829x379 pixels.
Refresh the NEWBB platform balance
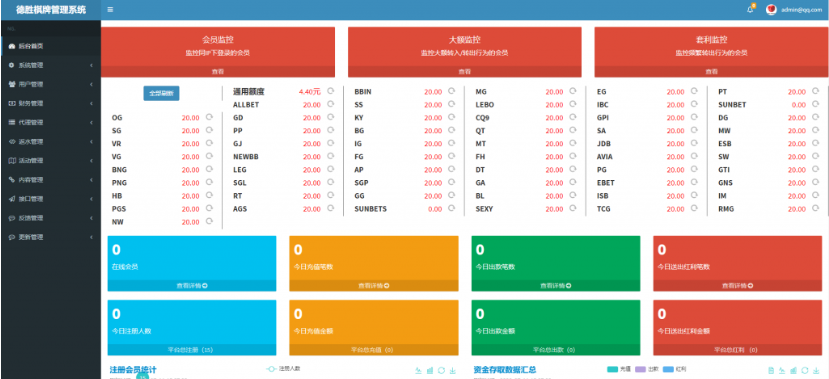point(330,156)
